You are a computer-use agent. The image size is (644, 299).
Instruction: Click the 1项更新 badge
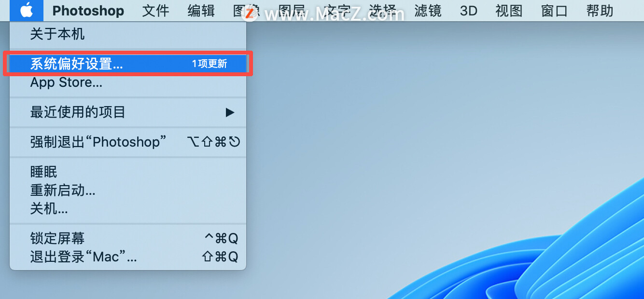210,64
